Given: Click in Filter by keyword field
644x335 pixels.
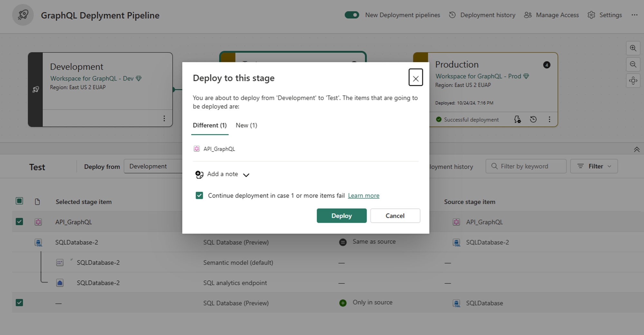Looking at the screenshot, I should pos(526,166).
